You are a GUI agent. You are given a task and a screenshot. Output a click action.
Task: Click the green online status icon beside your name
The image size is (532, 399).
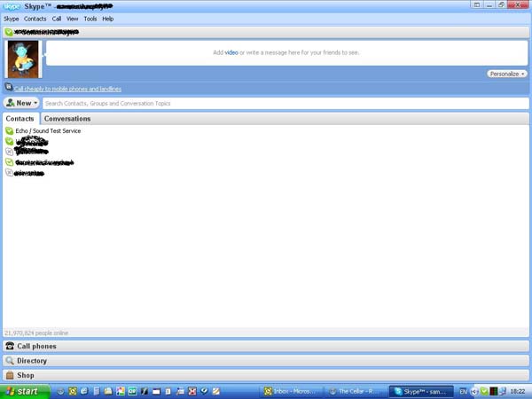(9, 32)
